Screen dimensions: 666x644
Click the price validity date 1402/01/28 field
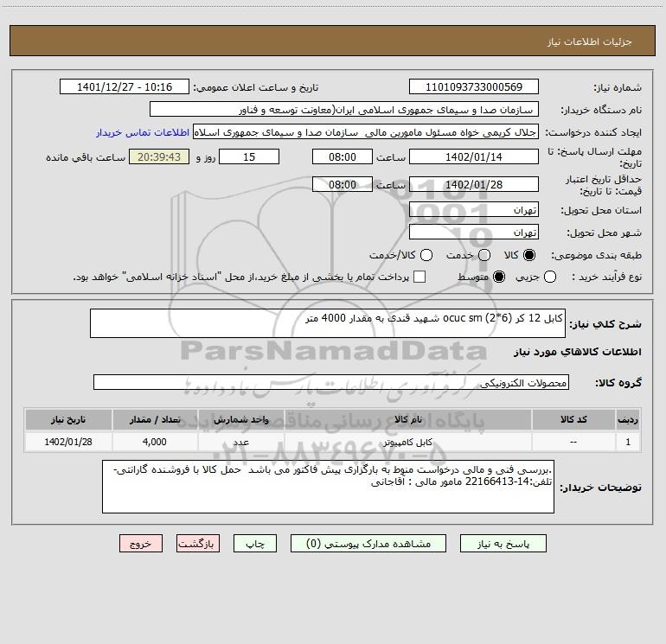[474, 184]
